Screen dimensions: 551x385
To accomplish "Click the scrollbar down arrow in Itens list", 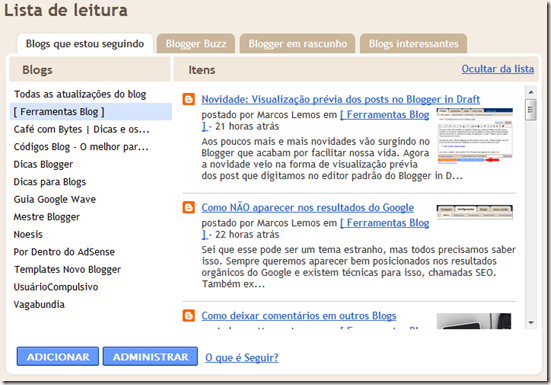I will click(531, 322).
